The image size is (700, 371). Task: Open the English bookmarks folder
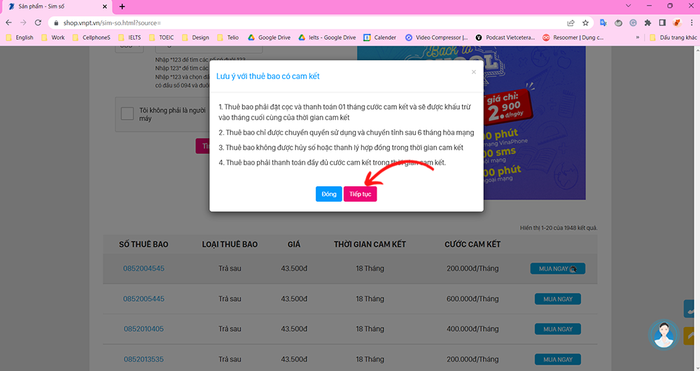[x=20, y=38]
